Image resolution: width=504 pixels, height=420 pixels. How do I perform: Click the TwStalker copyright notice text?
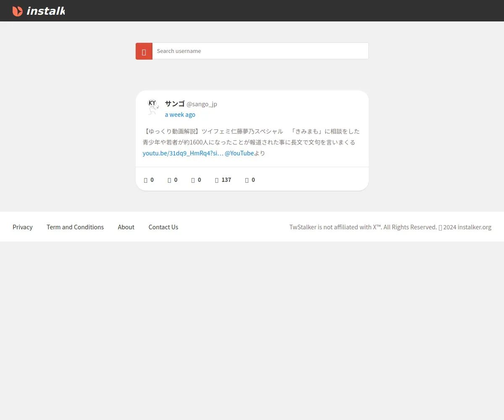(x=390, y=227)
